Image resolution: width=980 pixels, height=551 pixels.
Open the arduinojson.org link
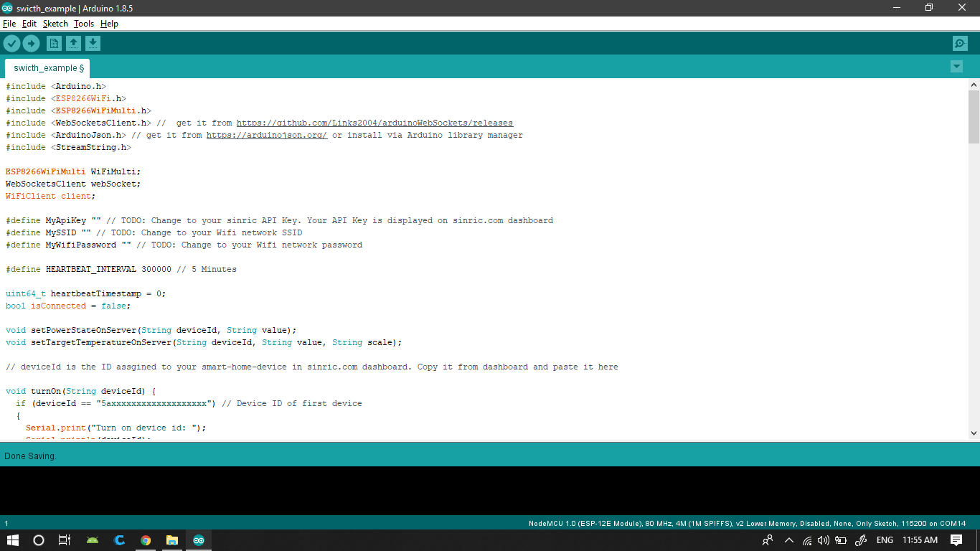click(x=267, y=135)
